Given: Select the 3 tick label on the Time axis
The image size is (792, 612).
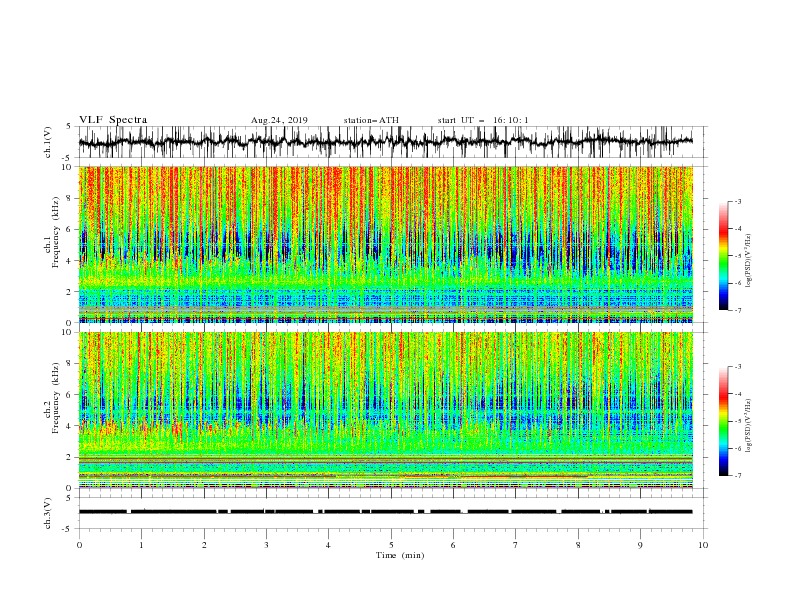Looking at the screenshot, I should point(266,545).
